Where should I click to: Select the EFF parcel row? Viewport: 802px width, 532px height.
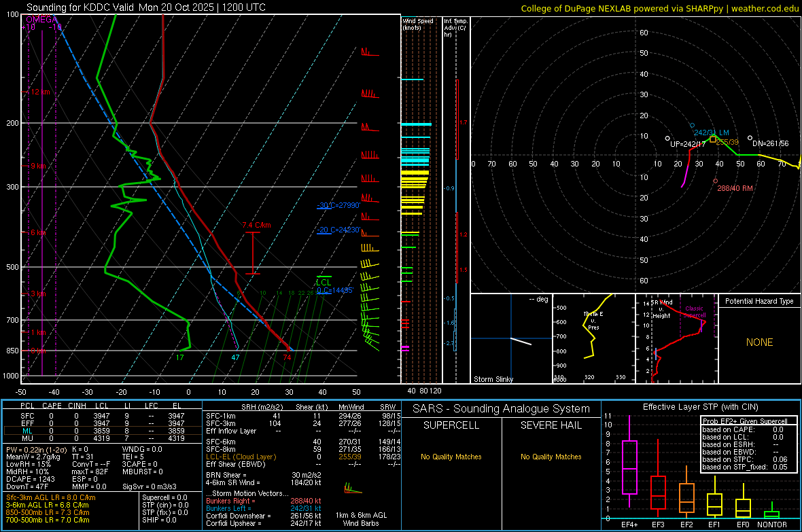click(x=103, y=423)
